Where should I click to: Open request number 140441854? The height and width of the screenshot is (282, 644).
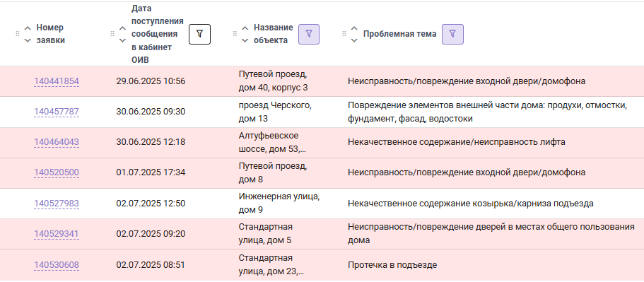tap(57, 81)
